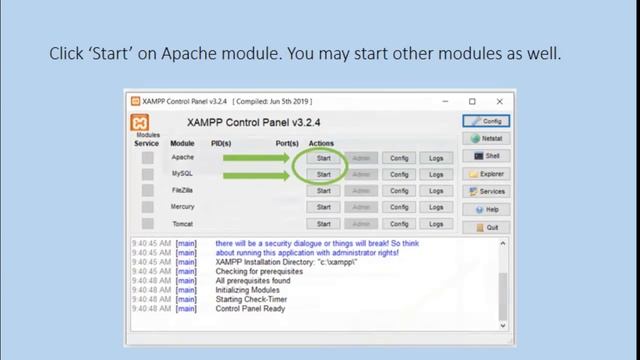640x360 pixels.
Task: Click the 'Starting Check-Timer' log line
Action: click(251, 299)
